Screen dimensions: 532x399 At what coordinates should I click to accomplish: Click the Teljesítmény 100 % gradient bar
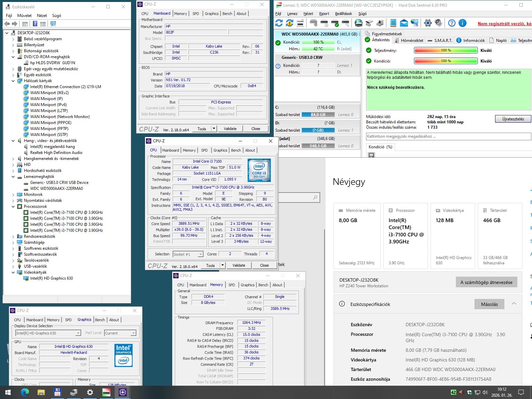446,51
